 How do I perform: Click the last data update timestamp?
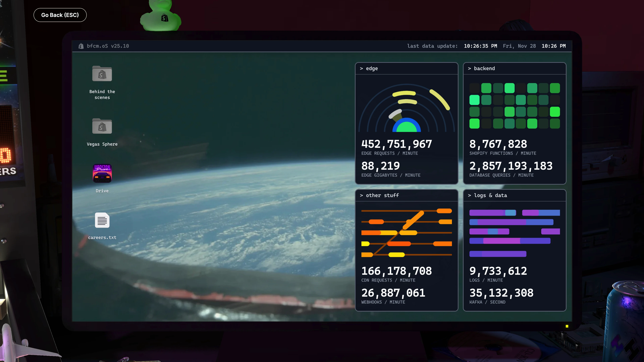(x=480, y=46)
